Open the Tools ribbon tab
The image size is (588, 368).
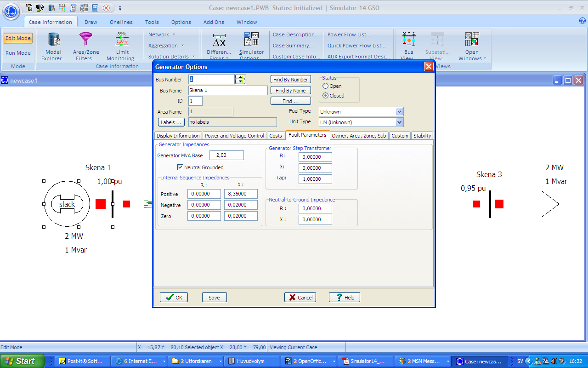152,22
